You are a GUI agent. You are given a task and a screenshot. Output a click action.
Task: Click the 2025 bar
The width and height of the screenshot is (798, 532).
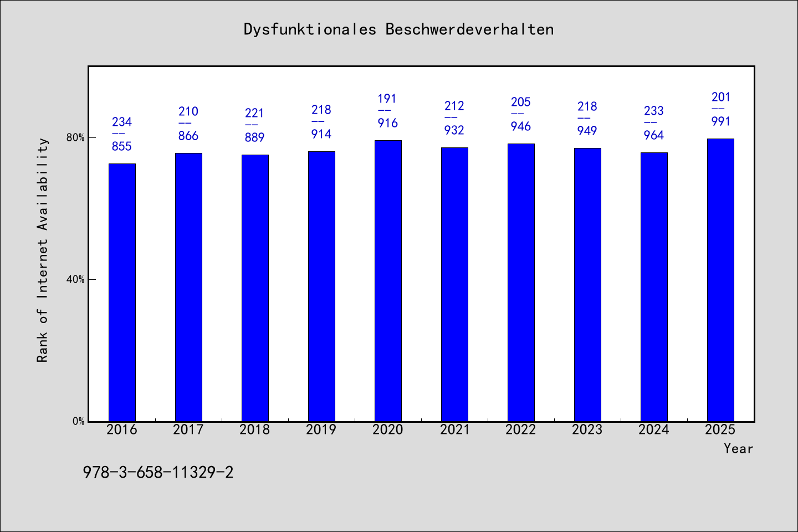[x=720, y=280]
